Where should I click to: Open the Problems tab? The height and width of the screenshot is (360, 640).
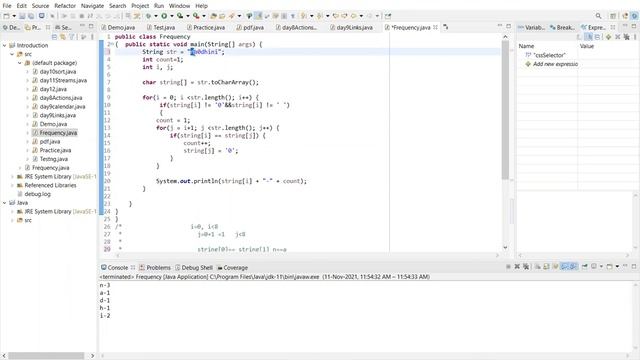155,267
